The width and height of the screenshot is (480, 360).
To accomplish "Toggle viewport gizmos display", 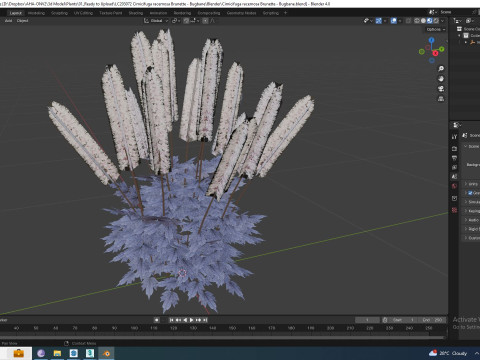I will (x=379, y=21).
